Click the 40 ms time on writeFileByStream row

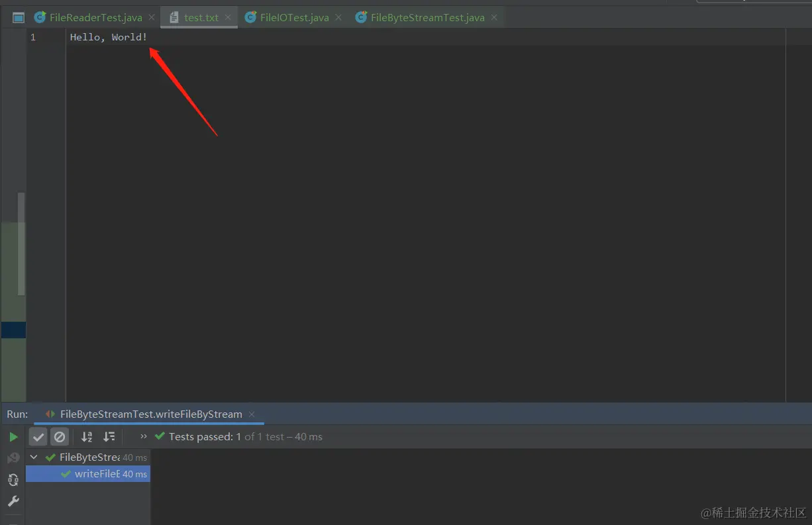pos(135,474)
